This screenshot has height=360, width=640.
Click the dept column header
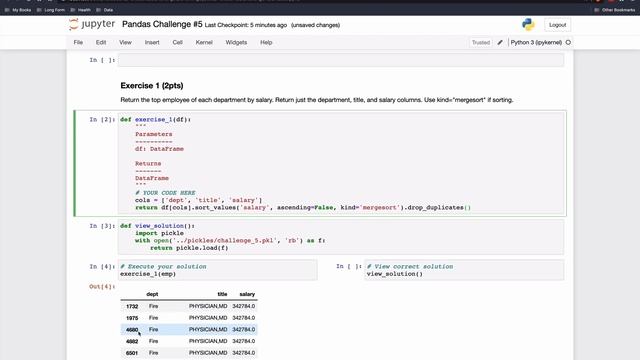[152, 294]
